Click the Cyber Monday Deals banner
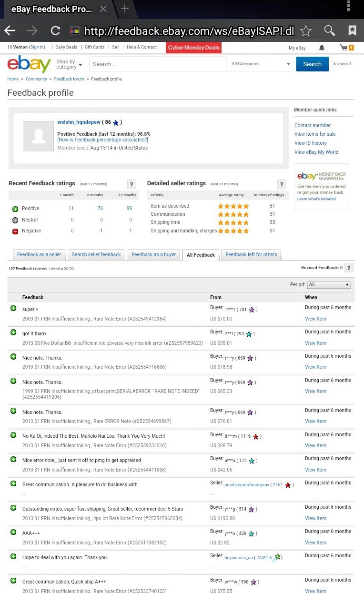Viewport: 364px width, 593px height. click(194, 48)
